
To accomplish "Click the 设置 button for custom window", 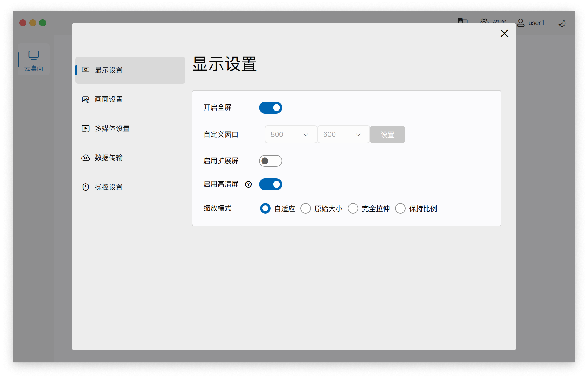I will [388, 135].
